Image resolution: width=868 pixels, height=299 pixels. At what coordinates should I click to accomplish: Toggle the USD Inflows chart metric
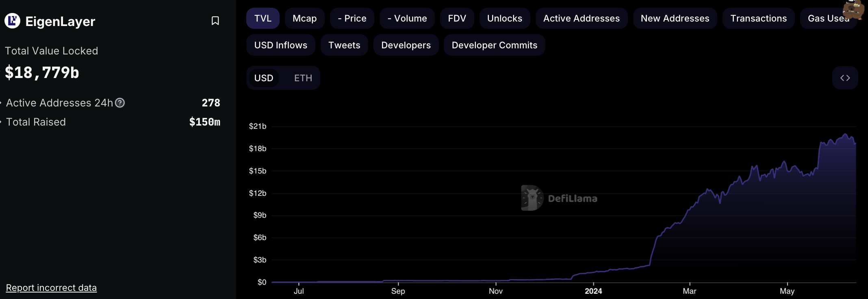click(x=281, y=45)
